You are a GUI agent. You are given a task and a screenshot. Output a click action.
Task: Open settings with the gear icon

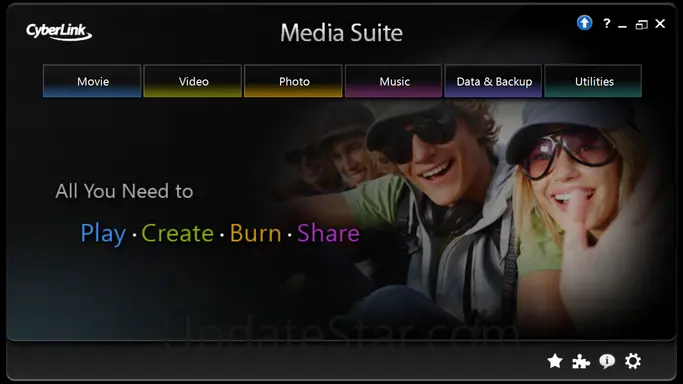pyautogui.click(x=633, y=361)
